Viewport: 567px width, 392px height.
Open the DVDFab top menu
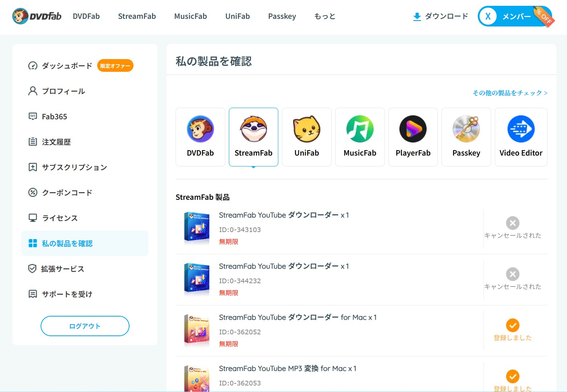(86, 16)
